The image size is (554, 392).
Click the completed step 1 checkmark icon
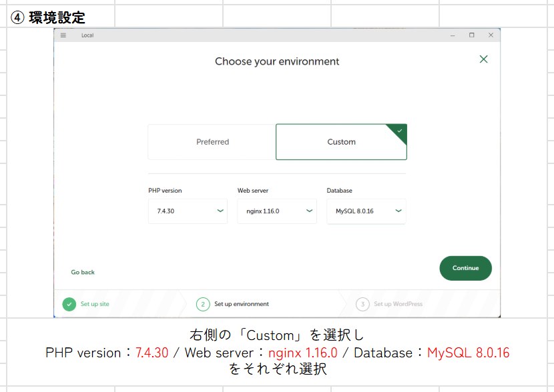(x=69, y=304)
